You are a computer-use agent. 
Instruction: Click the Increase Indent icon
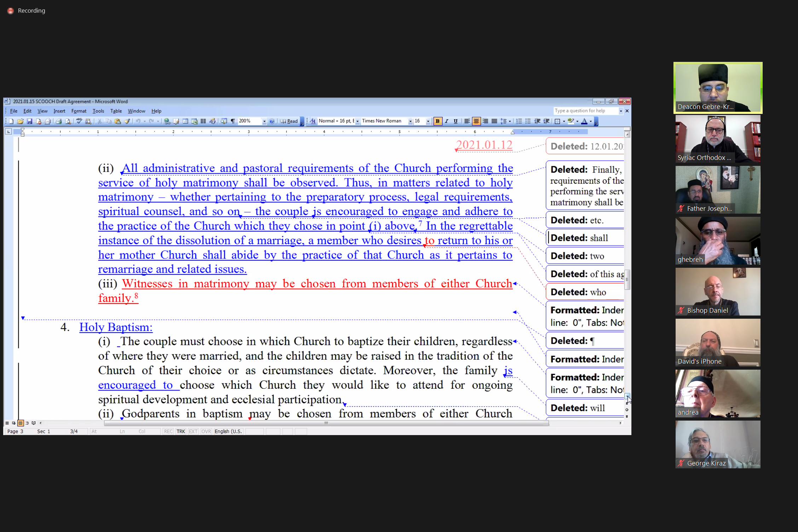coord(547,121)
